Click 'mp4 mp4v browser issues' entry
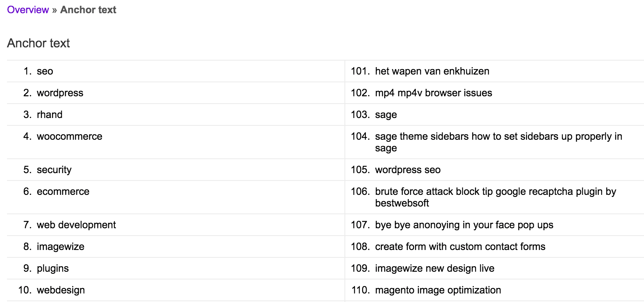644x302 pixels. tap(434, 93)
